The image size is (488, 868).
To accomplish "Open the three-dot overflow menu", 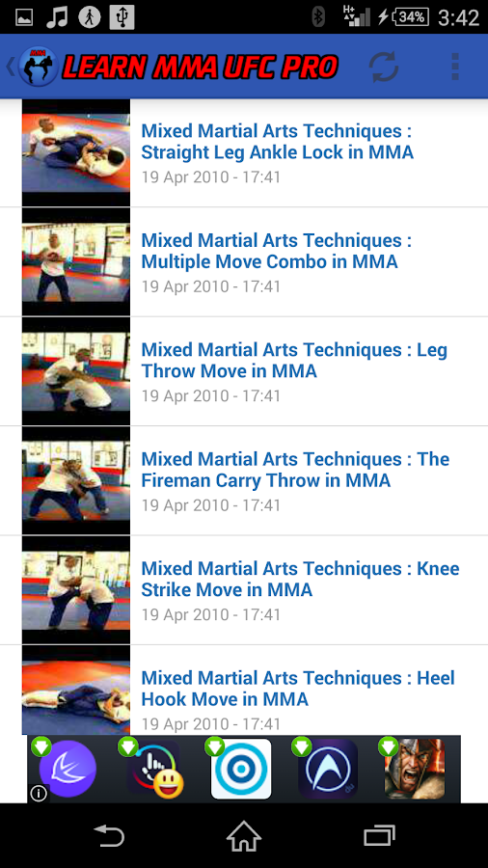I will (x=455, y=67).
